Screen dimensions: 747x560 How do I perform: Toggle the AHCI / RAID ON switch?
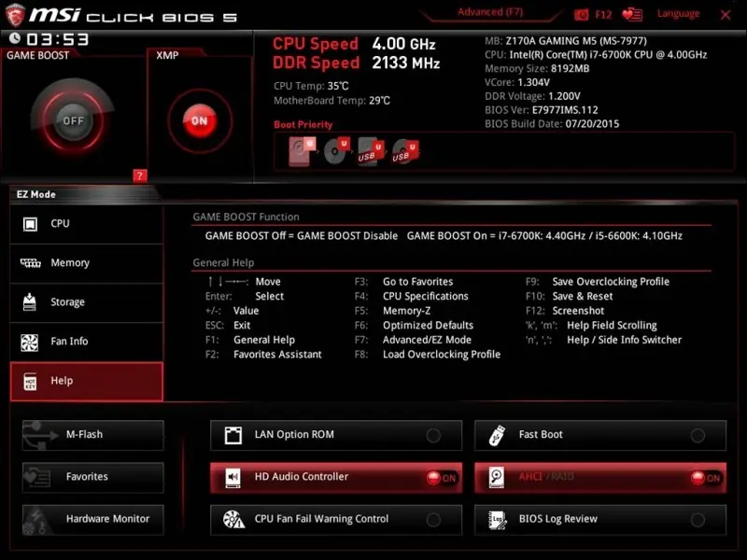point(706,478)
